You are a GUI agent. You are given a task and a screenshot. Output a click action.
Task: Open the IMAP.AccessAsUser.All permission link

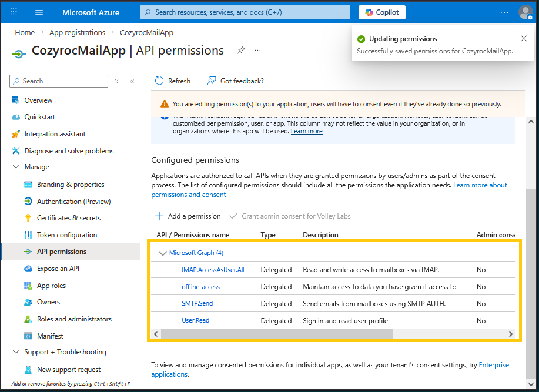pos(213,270)
